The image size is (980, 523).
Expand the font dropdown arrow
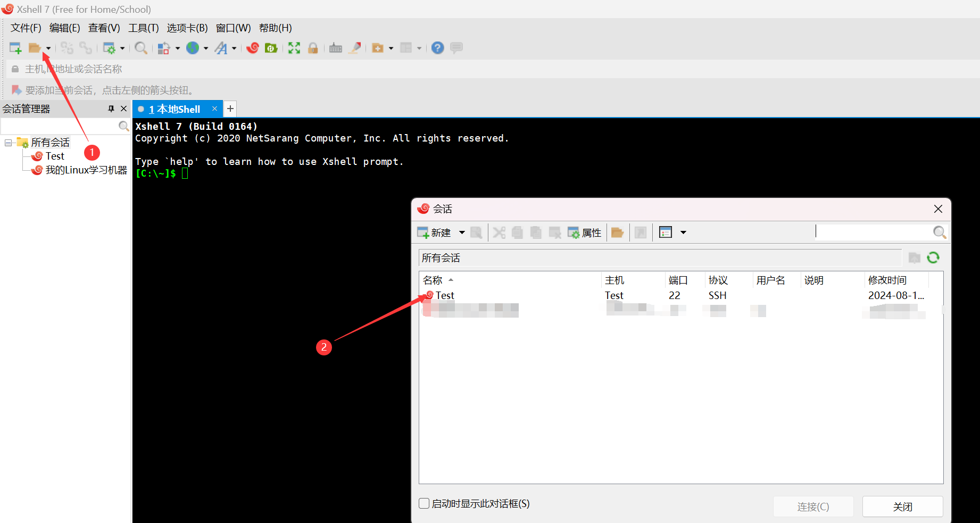tap(234, 48)
